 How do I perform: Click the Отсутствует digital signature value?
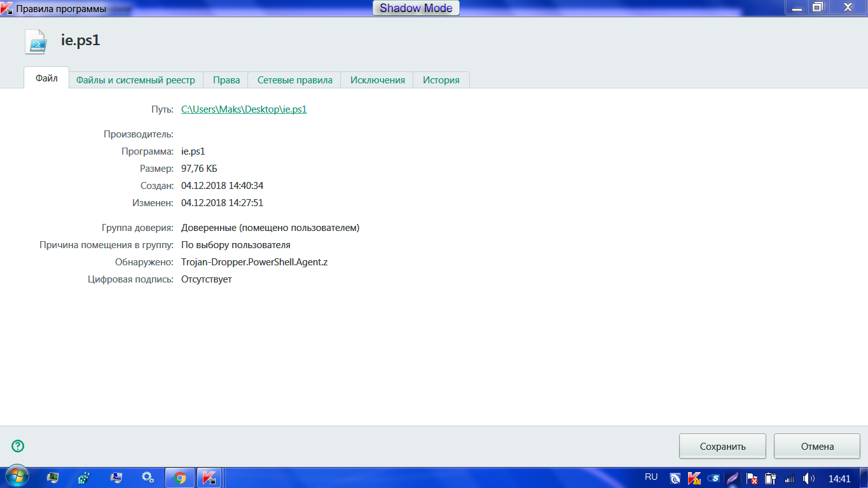207,279
